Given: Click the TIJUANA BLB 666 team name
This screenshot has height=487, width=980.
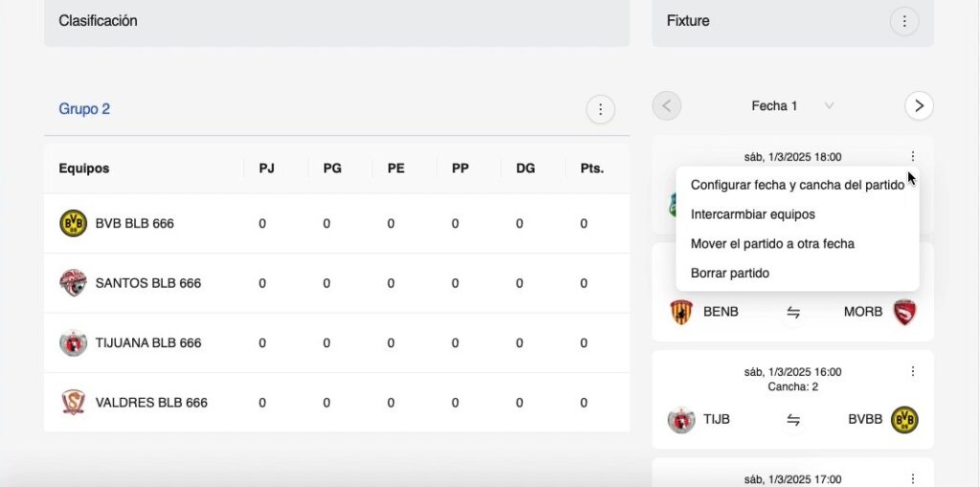Looking at the screenshot, I should 148,343.
